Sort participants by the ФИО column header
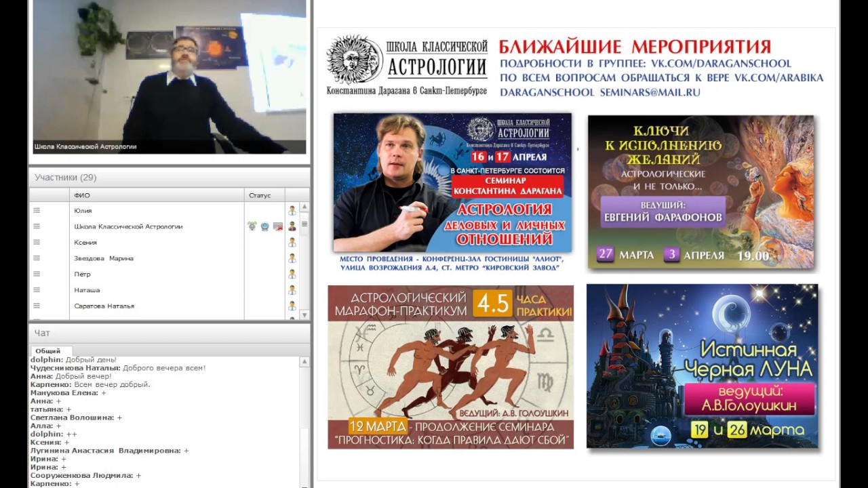This screenshot has width=868, height=488. pyautogui.click(x=157, y=195)
